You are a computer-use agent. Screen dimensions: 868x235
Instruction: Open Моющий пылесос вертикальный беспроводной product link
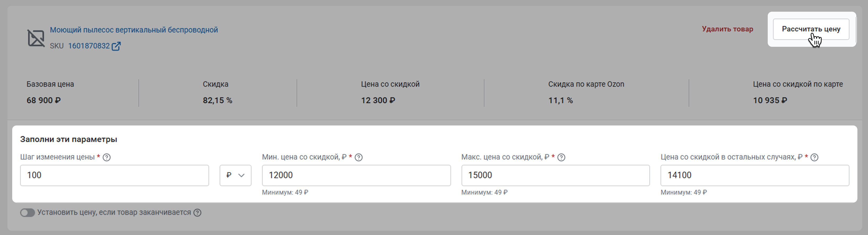[134, 30]
